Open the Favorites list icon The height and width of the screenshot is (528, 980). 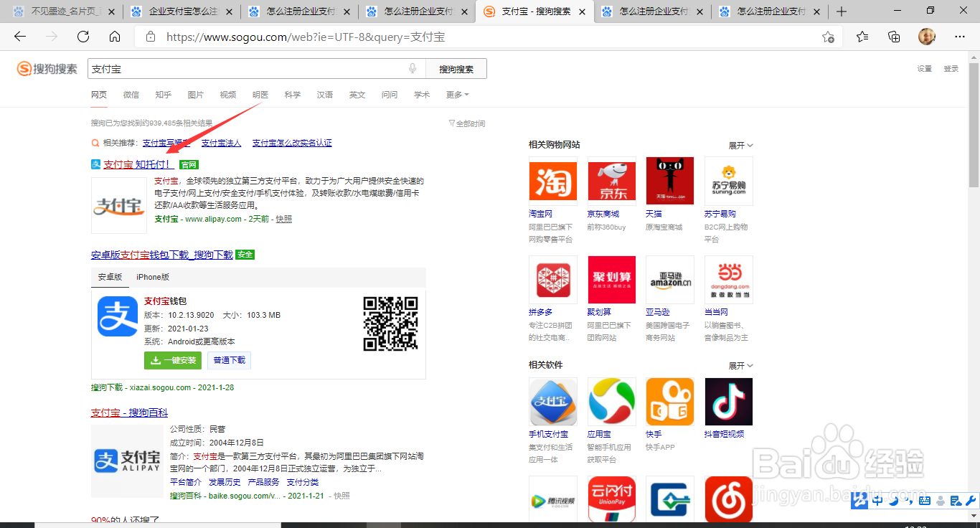pyautogui.click(x=862, y=37)
